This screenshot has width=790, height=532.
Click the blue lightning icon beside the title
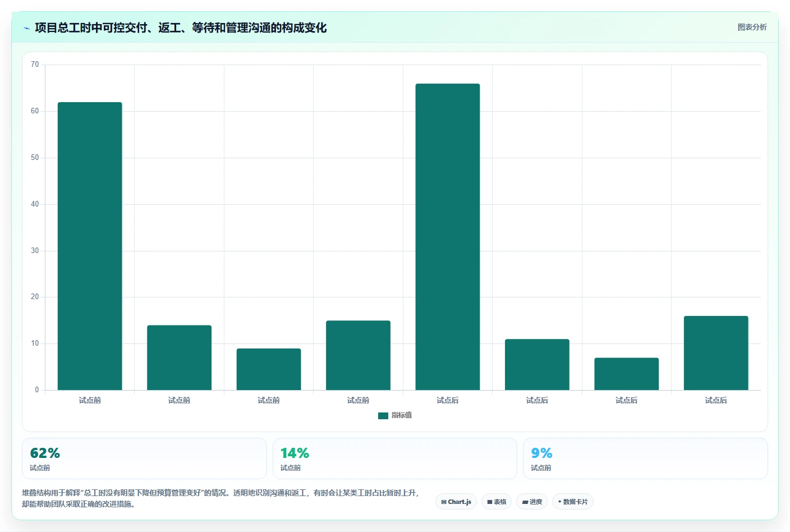click(x=26, y=28)
